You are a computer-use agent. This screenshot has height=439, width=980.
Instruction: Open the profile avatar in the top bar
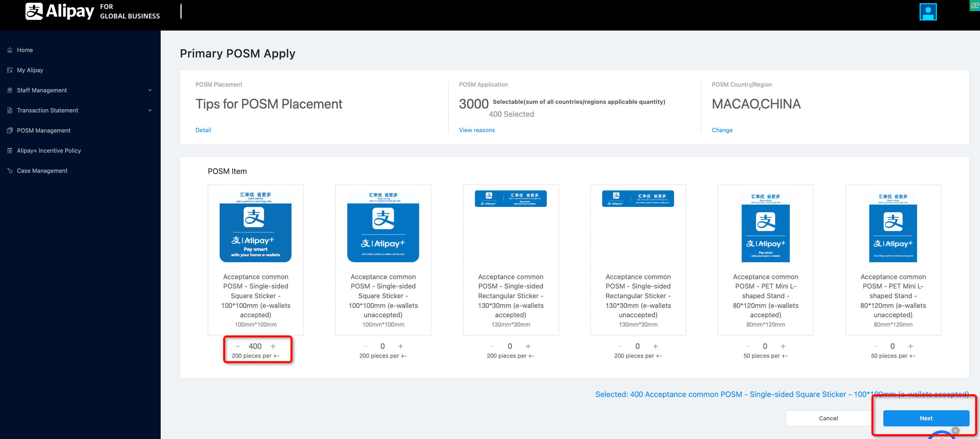[x=928, y=12]
